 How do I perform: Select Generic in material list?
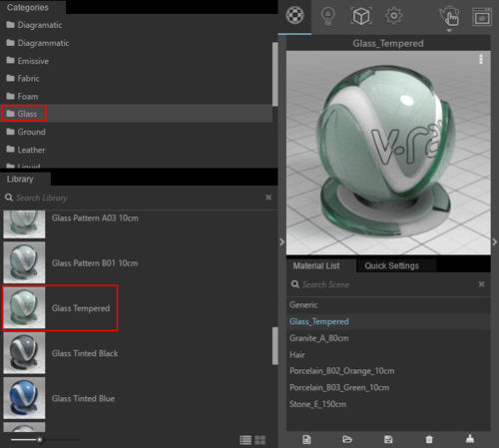coord(388,305)
